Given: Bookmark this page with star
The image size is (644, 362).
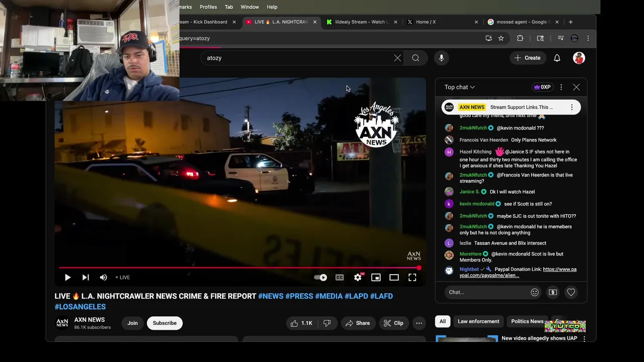Looking at the screenshot, I should click(501, 38).
